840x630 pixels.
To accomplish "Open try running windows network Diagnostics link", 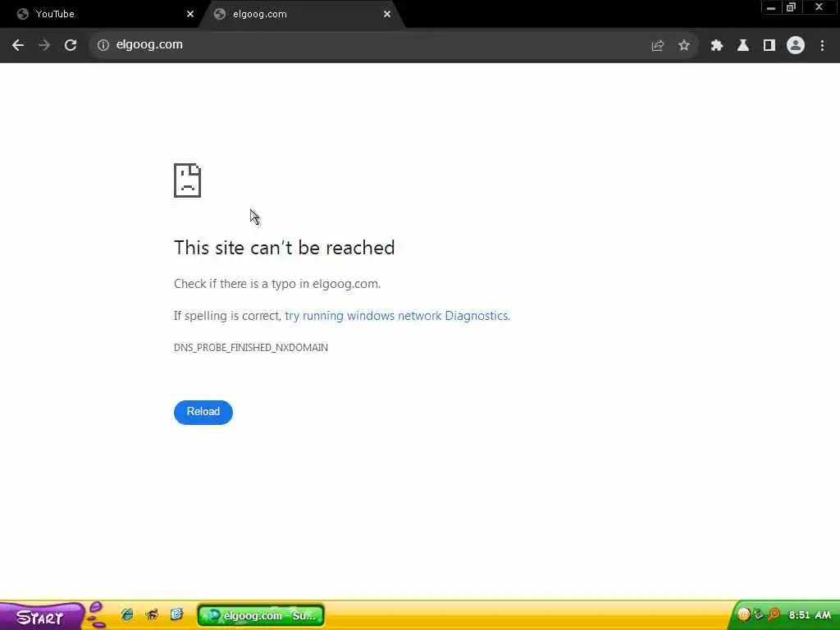I will (397, 316).
